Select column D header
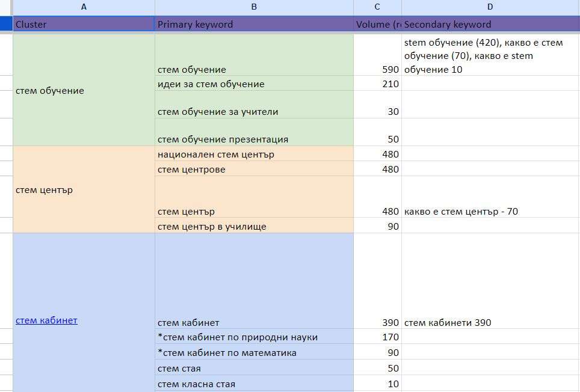 click(x=490, y=7)
